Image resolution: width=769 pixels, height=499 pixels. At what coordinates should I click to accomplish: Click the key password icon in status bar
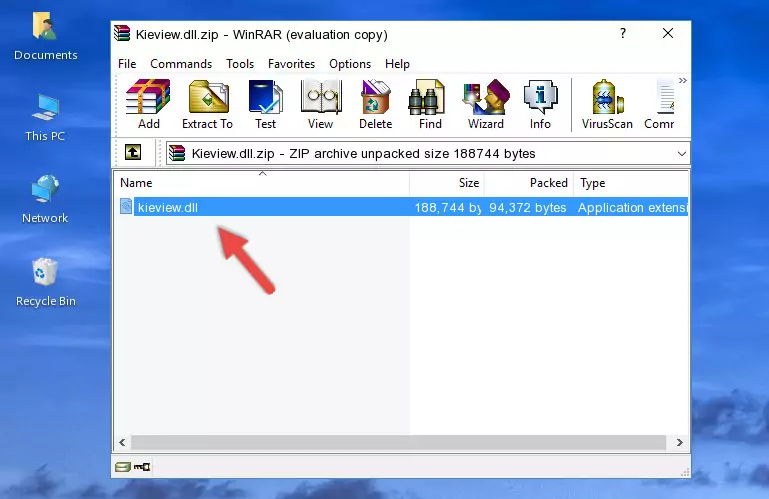[x=142, y=467]
